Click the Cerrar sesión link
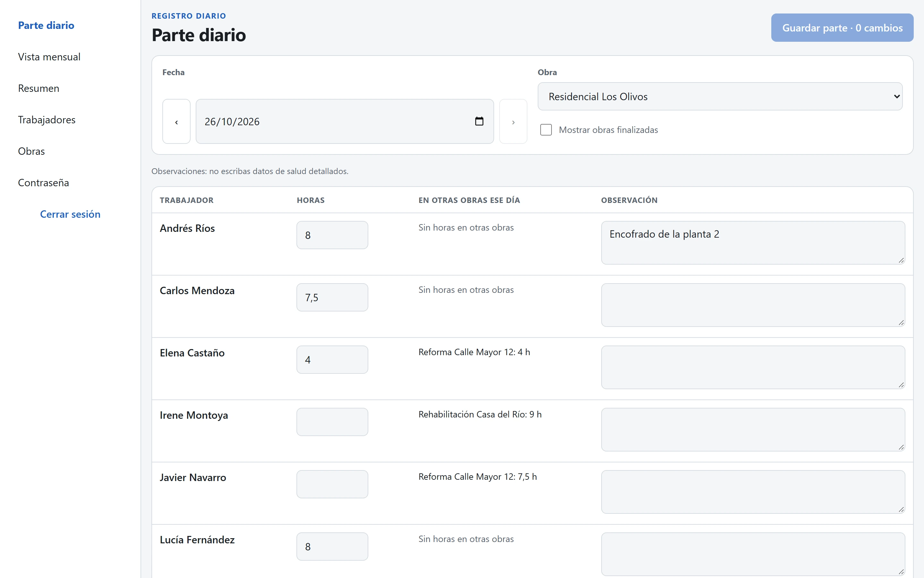 (x=70, y=214)
